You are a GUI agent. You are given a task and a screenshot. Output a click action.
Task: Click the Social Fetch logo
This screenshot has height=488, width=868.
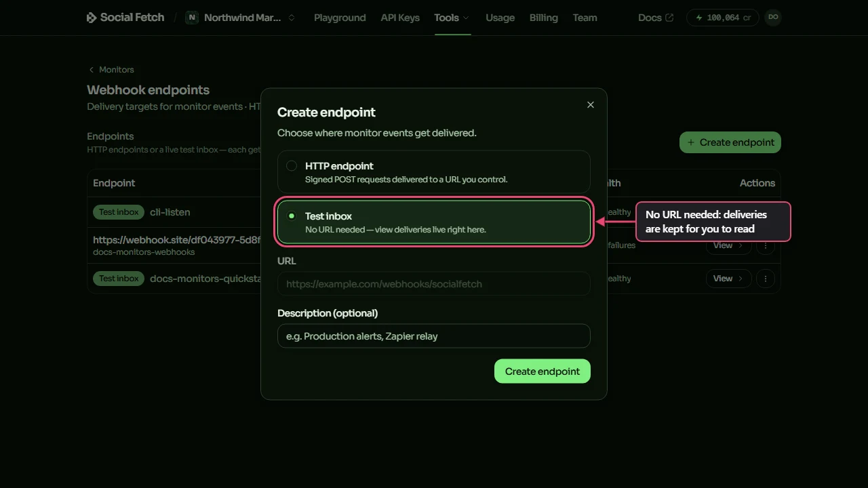pyautogui.click(x=125, y=18)
